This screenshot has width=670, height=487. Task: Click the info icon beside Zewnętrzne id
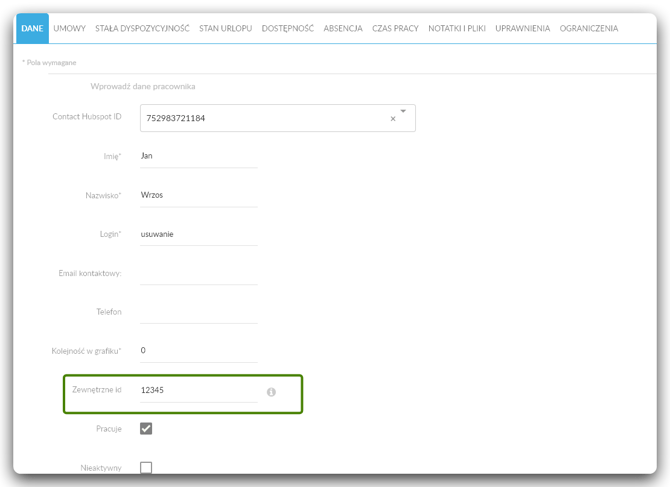(x=271, y=392)
